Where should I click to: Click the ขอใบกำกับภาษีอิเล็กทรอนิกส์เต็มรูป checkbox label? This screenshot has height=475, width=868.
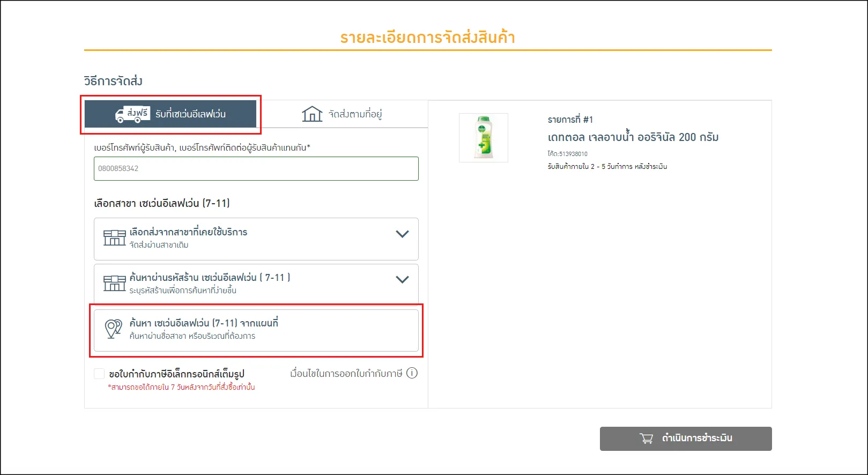[x=176, y=374]
